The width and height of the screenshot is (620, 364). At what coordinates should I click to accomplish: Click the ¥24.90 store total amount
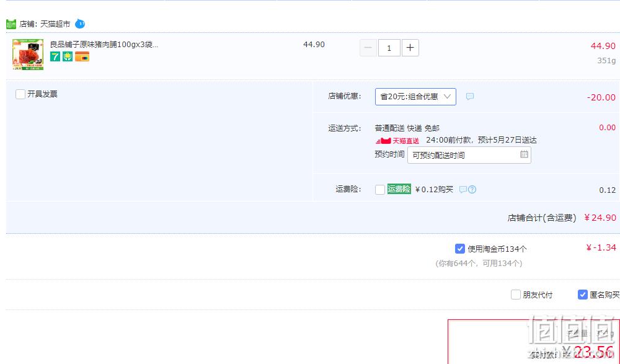[600, 218]
